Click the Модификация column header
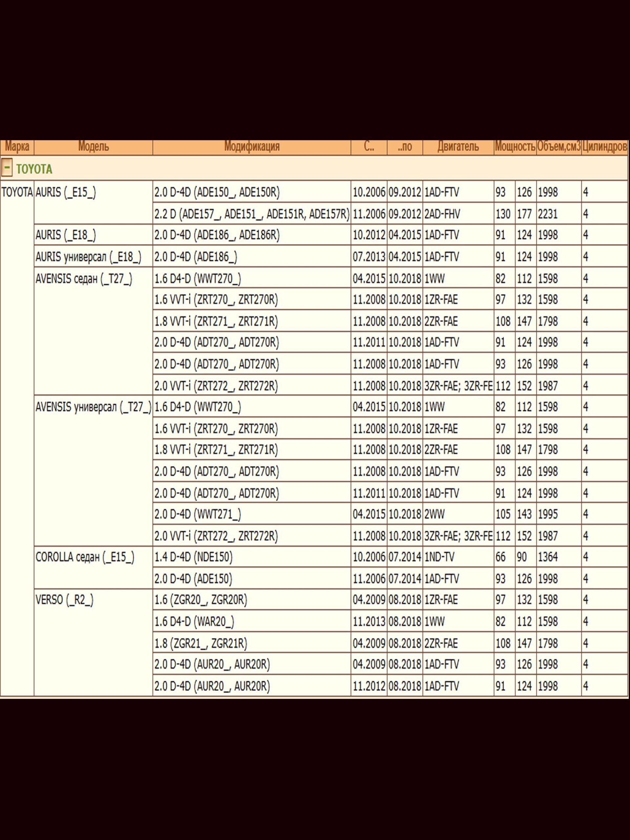 point(252,147)
